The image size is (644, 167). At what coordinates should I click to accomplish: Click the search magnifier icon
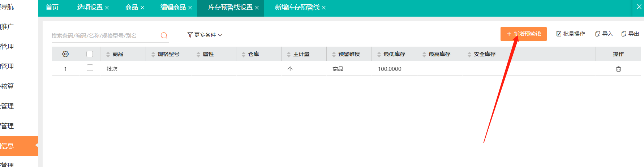[x=164, y=35]
